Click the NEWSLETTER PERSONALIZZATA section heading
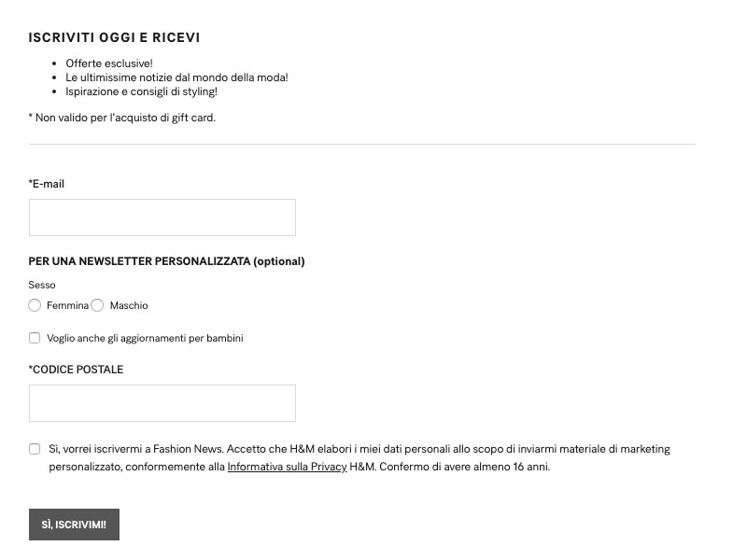Viewport: 747px width, 560px height. 166,261
